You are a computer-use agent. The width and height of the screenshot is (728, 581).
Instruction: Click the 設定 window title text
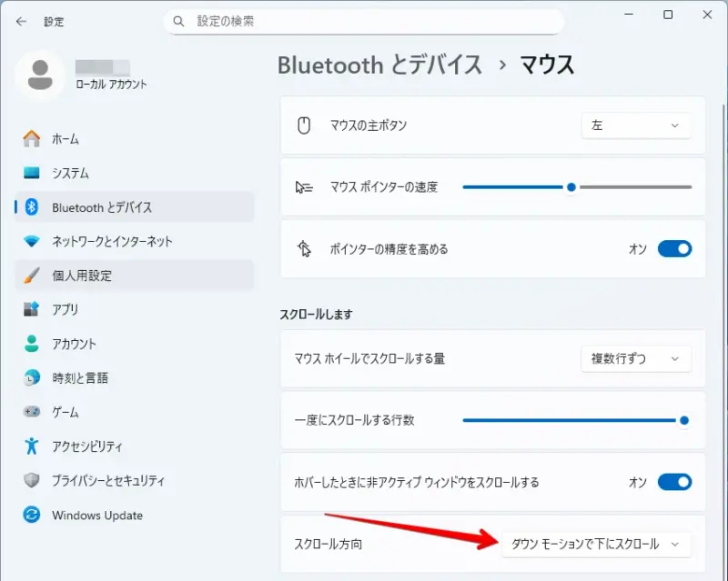(54, 22)
